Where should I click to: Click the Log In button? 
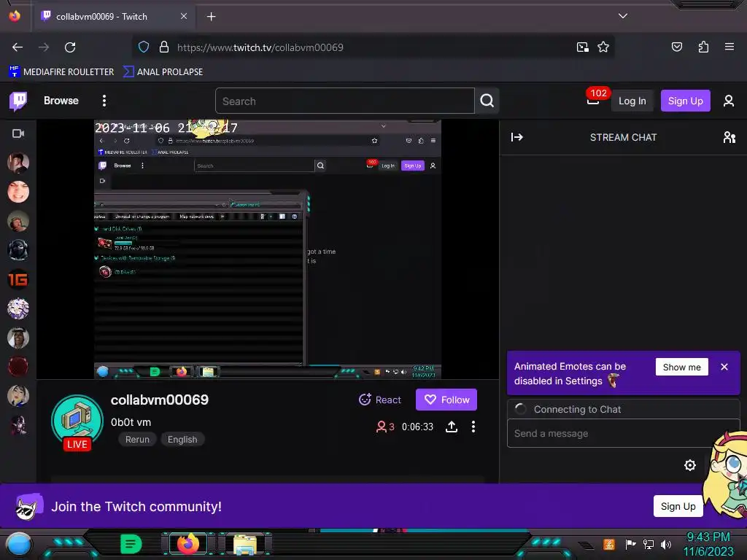pos(632,101)
